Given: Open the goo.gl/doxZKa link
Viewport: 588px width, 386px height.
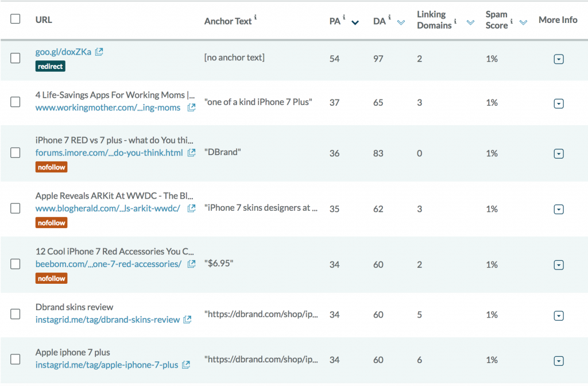Looking at the screenshot, I should [x=63, y=52].
